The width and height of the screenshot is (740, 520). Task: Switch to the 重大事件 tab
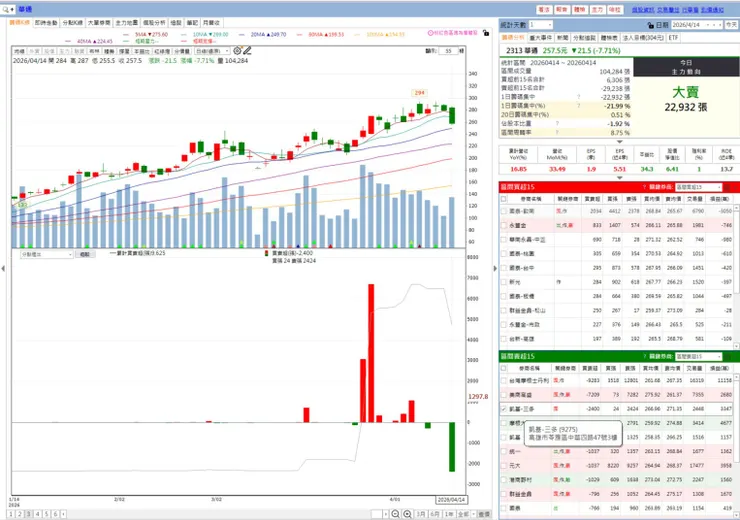540,38
